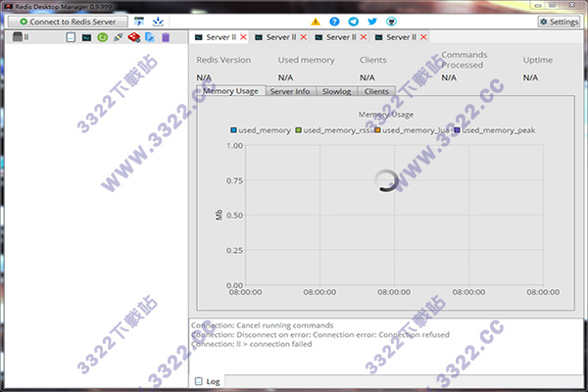
Task: Open the blue help question icon
Action: coord(334,22)
